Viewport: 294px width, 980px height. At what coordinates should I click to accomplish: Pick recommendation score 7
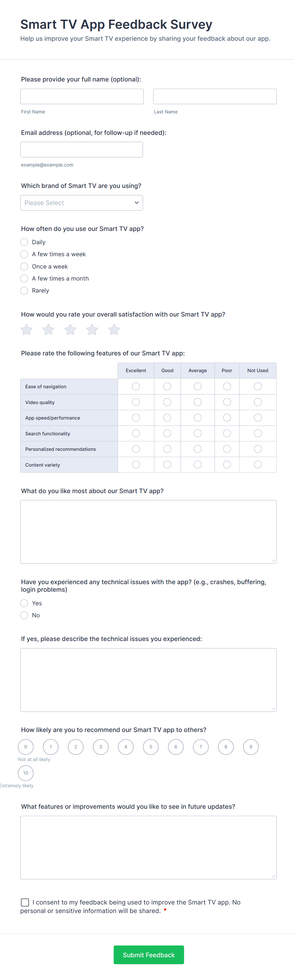pyautogui.click(x=201, y=747)
